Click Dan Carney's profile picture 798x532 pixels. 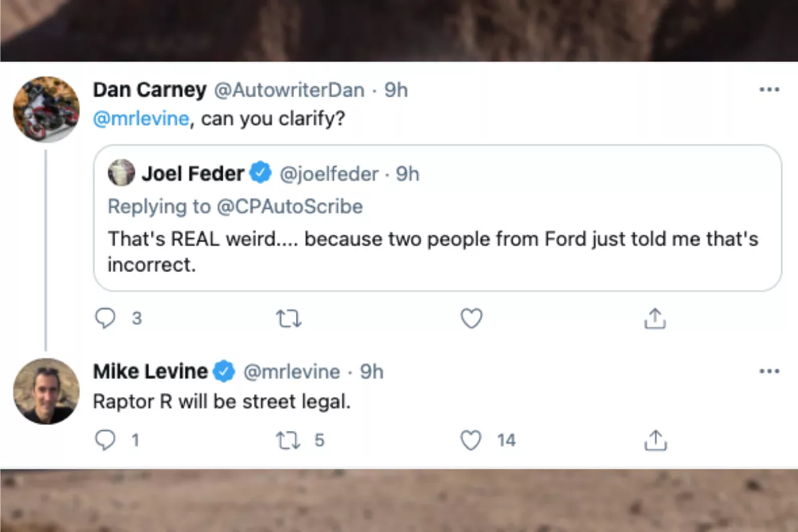pyautogui.click(x=46, y=108)
